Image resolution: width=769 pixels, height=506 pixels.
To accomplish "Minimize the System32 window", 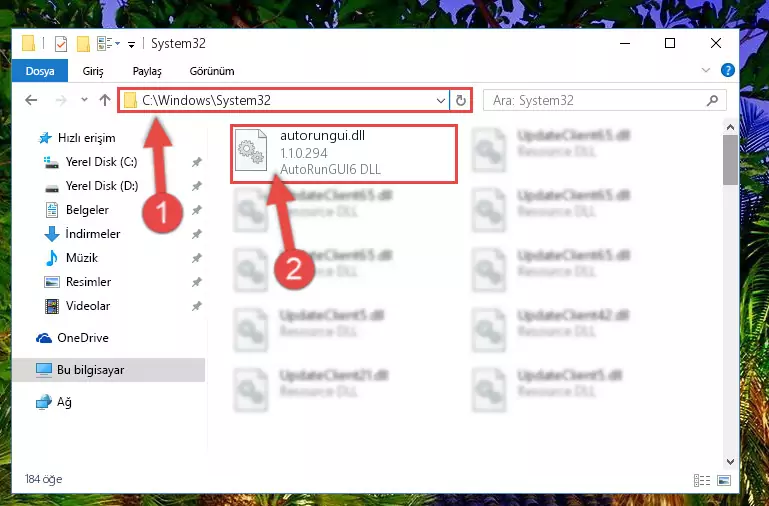I will (625, 44).
